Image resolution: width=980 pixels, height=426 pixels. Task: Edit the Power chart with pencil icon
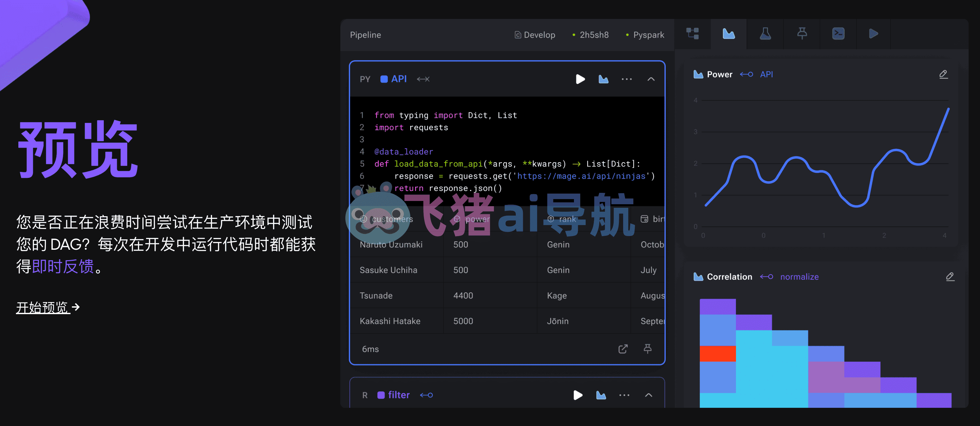point(944,74)
